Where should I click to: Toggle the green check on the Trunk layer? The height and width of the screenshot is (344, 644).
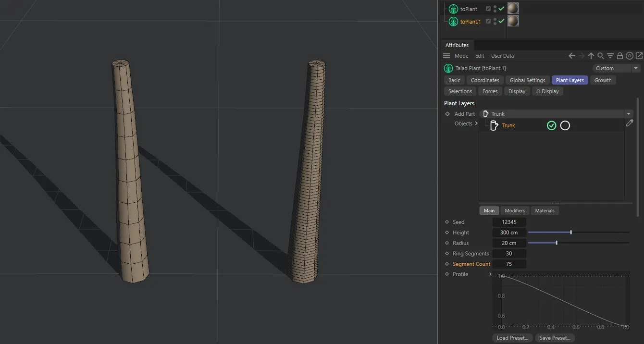(551, 125)
